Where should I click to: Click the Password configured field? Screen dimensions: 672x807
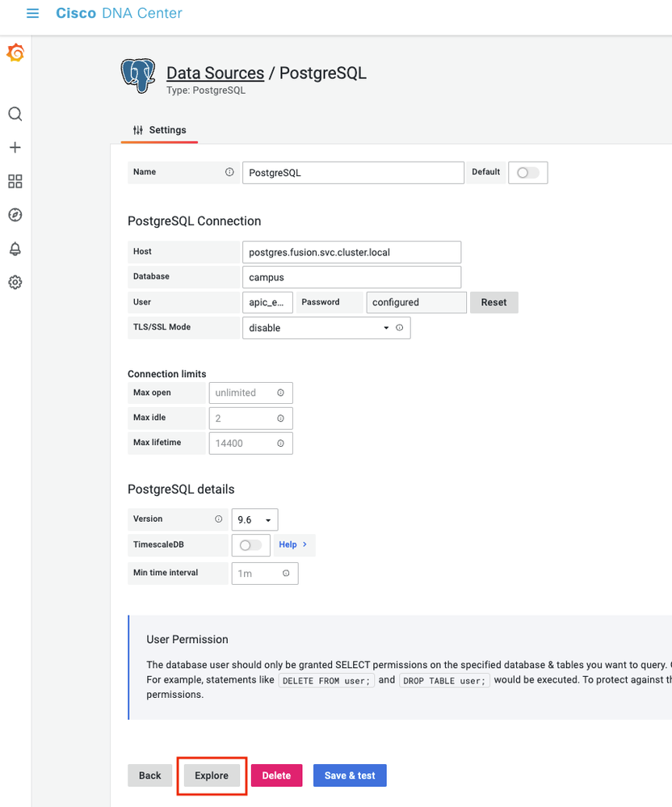(x=416, y=303)
